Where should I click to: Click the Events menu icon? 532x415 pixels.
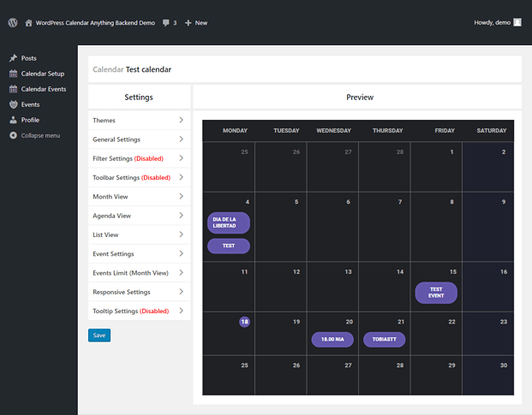click(13, 104)
